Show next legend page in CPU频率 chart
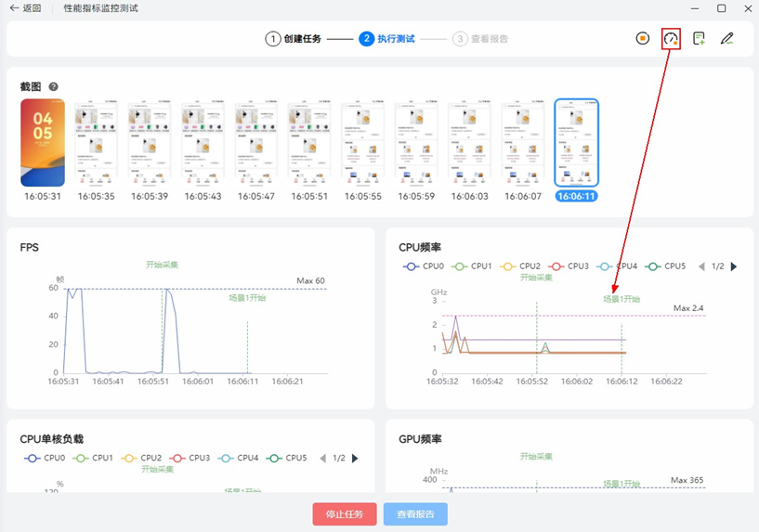Screen dimensions: 759x532 734,266
